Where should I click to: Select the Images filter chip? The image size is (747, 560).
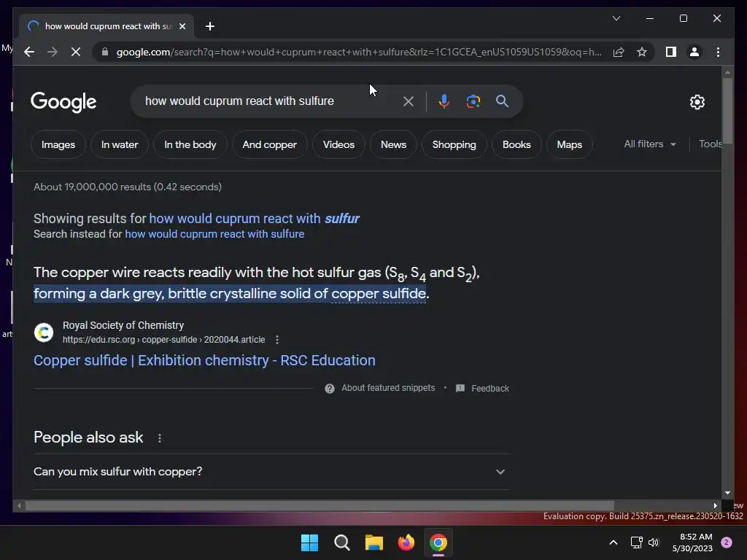58,144
